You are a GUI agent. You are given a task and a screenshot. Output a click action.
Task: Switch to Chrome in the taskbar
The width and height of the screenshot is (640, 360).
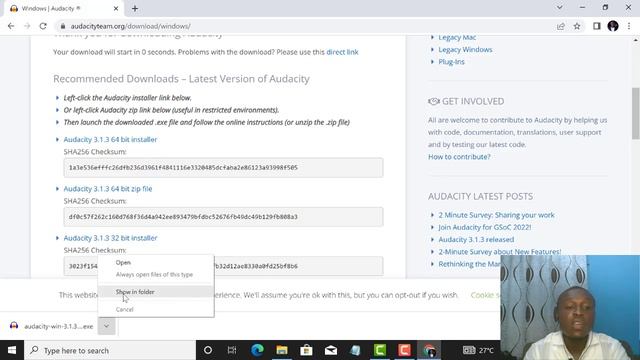[429, 350]
